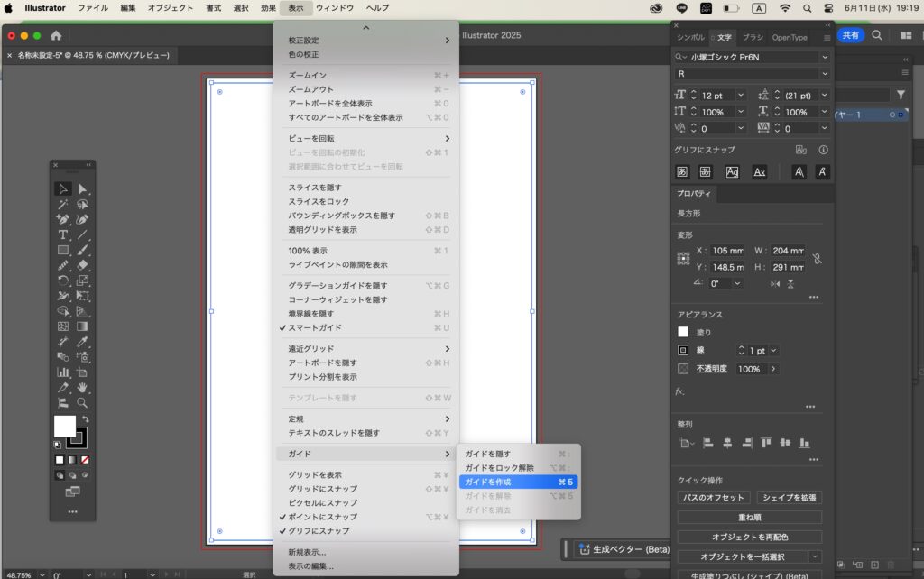Select the Selection tool (black arrow)
924x579 pixels.
point(62,188)
